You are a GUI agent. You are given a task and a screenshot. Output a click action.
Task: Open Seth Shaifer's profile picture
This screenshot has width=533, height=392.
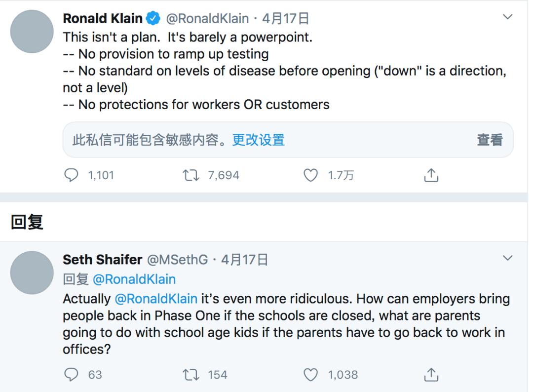(32, 273)
